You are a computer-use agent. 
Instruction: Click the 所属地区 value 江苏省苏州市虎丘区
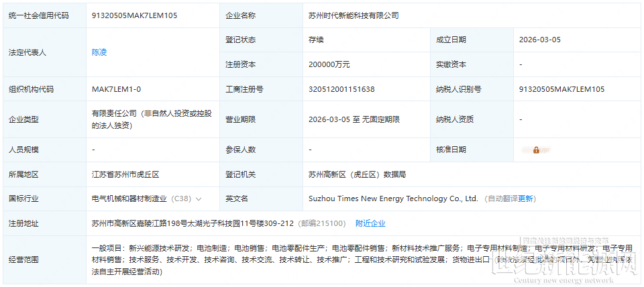click(125, 174)
